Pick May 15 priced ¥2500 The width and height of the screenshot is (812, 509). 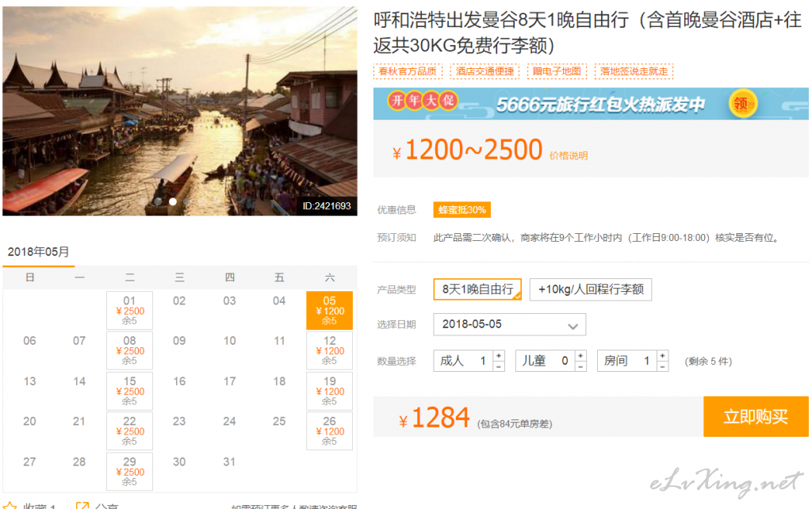coord(129,391)
